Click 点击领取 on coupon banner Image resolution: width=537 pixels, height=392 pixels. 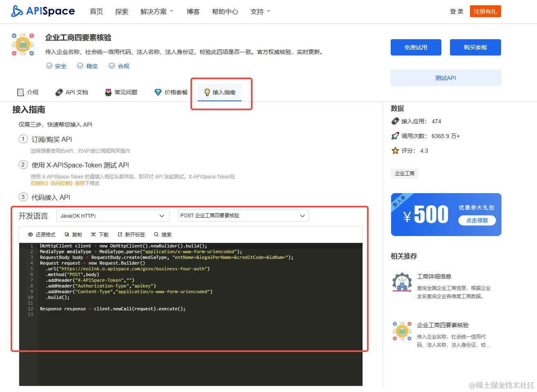pyautogui.click(x=477, y=220)
